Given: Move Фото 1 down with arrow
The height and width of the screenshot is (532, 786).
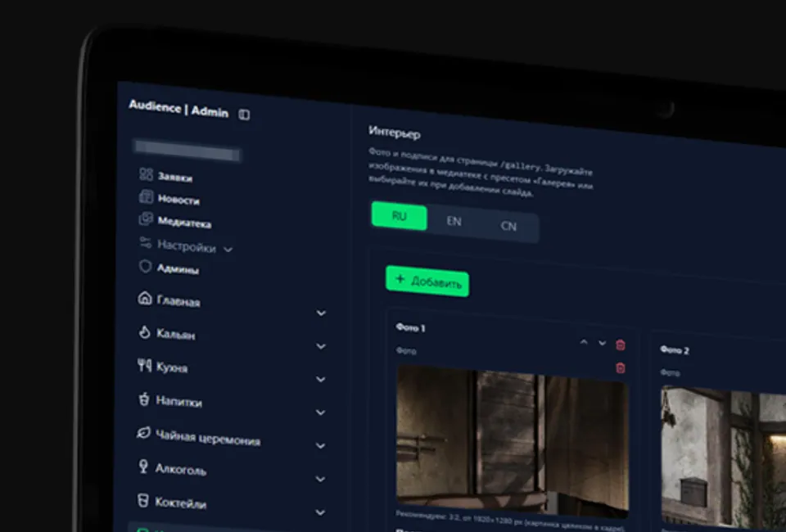Looking at the screenshot, I should 602,343.
